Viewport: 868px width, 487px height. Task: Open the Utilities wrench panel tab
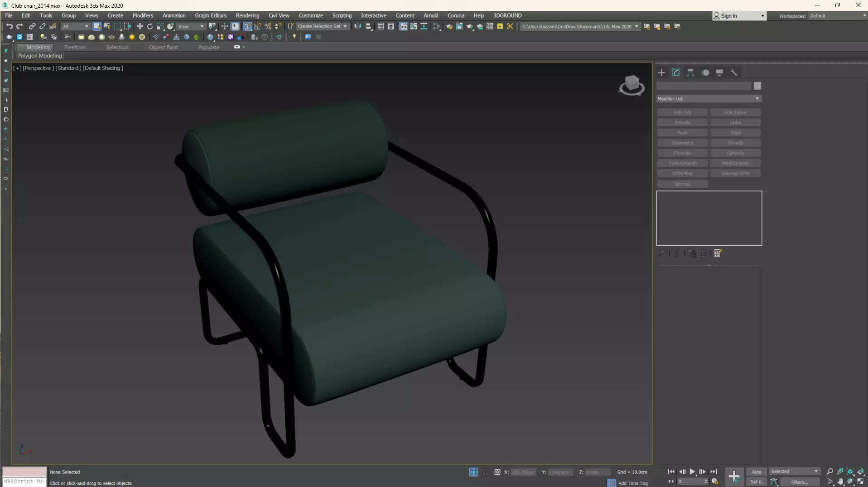pyautogui.click(x=734, y=72)
